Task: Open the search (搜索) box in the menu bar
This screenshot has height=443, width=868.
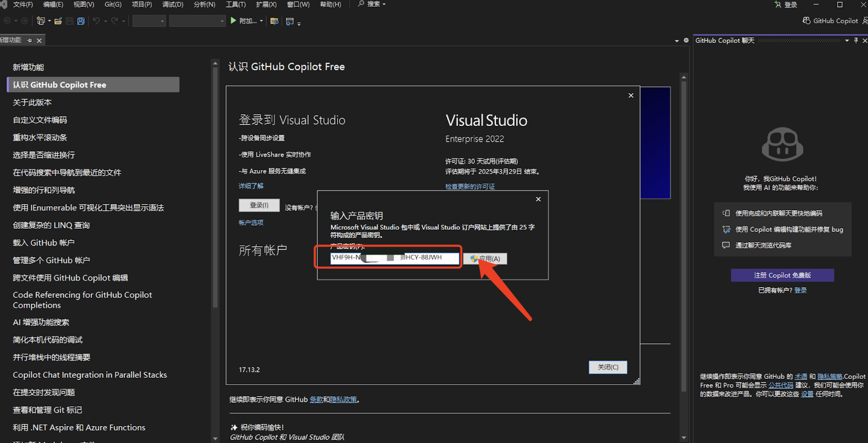Action: coord(371,4)
